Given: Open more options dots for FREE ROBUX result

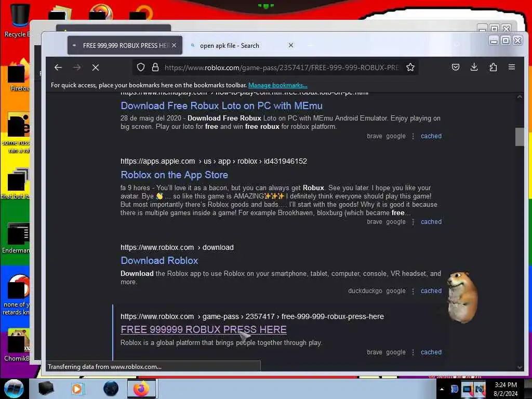Looking at the screenshot, I should [x=413, y=352].
